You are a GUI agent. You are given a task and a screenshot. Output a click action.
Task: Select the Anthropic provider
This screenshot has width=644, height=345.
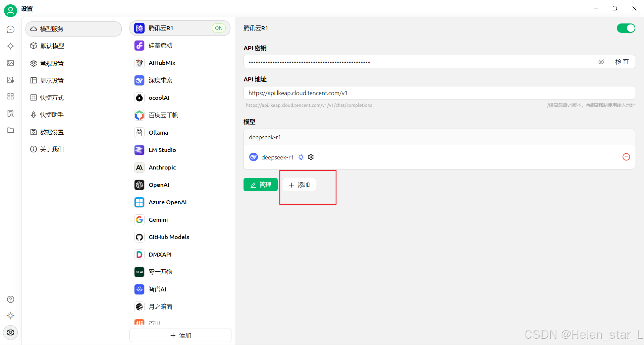click(180, 167)
